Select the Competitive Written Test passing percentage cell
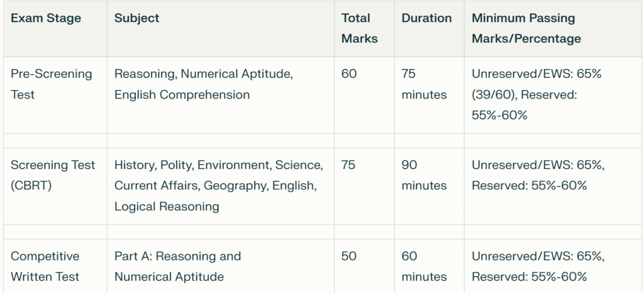 pos(553,266)
